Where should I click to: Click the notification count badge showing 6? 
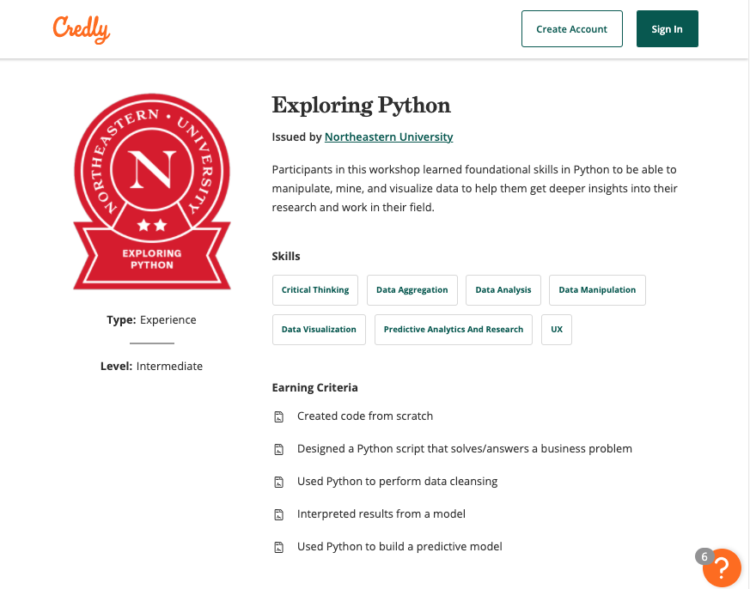(704, 556)
